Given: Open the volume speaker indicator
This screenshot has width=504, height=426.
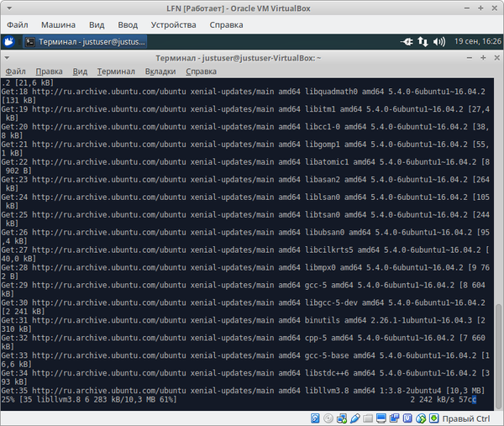Looking at the screenshot, I should [439, 42].
